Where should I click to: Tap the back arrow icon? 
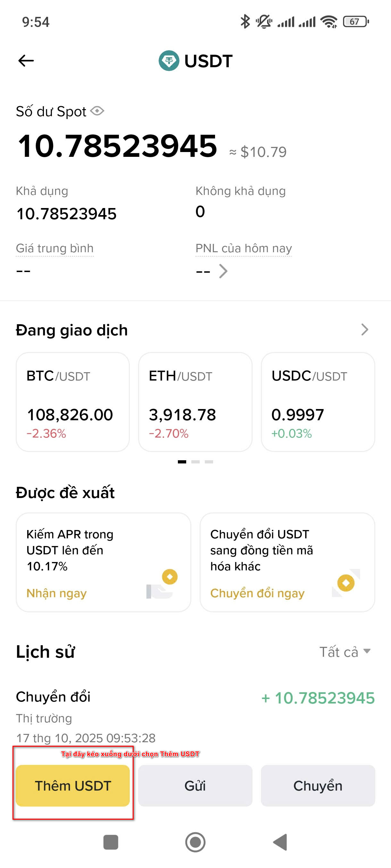[26, 61]
